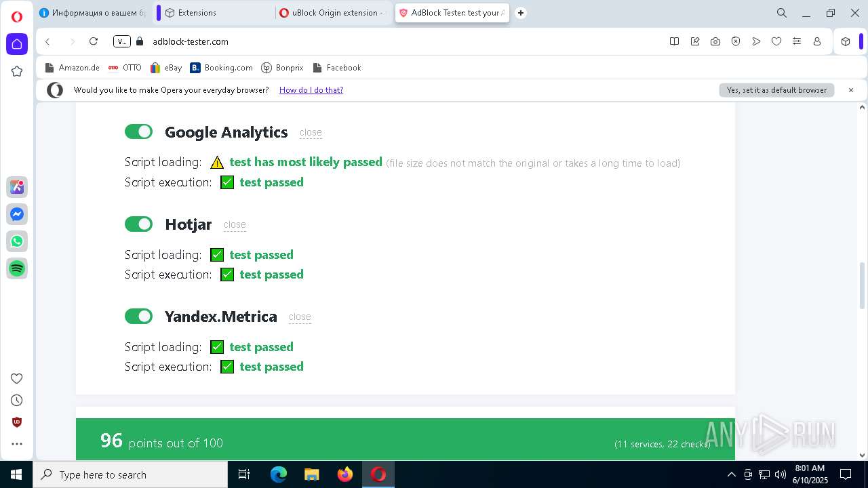
Task: Toggle the Yandex.Metrica switch
Action: pyautogui.click(x=138, y=316)
